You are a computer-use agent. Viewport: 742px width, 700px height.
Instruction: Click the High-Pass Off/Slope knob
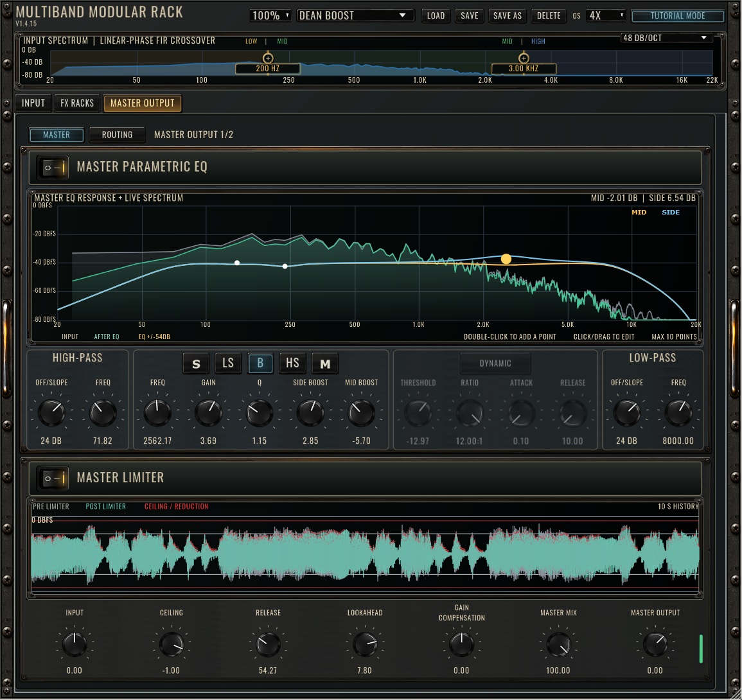pos(51,412)
